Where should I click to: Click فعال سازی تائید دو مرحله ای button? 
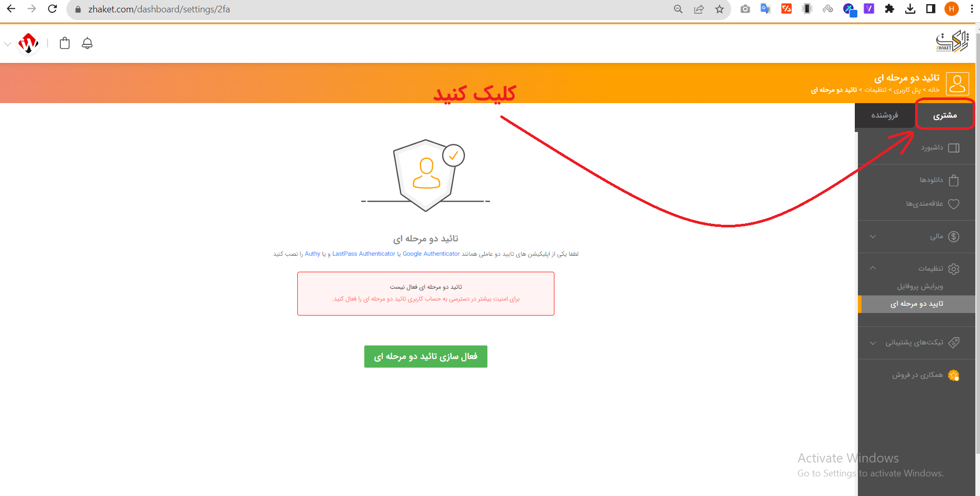tap(426, 356)
